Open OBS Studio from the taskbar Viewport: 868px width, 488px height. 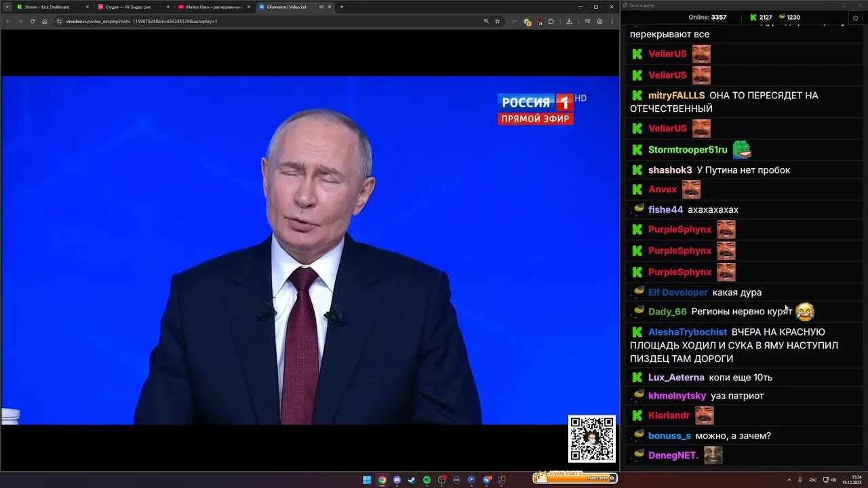(442, 480)
